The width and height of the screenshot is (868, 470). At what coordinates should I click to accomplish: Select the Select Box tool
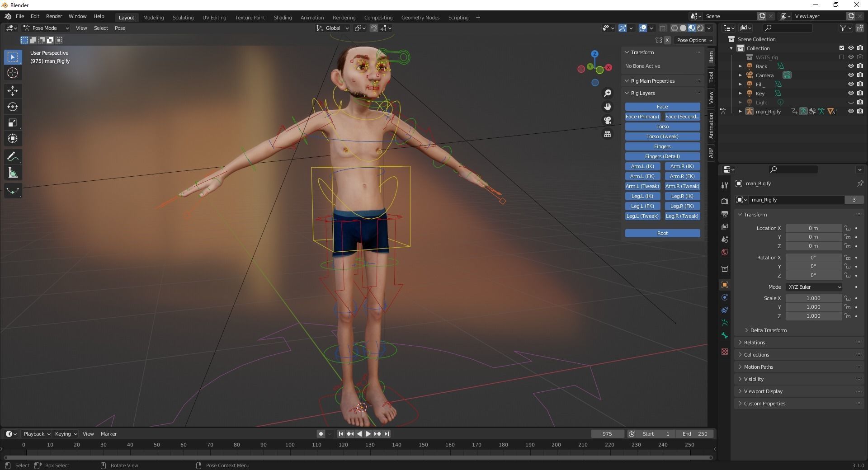point(13,57)
